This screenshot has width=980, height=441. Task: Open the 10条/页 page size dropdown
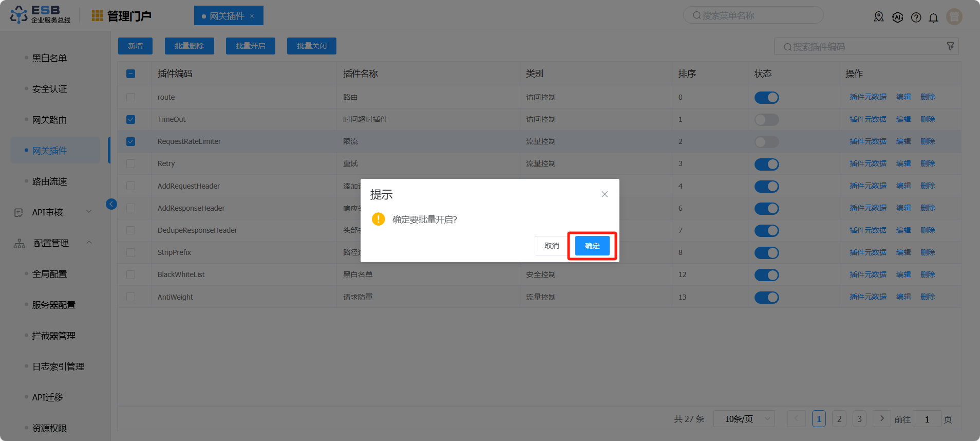click(744, 419)
